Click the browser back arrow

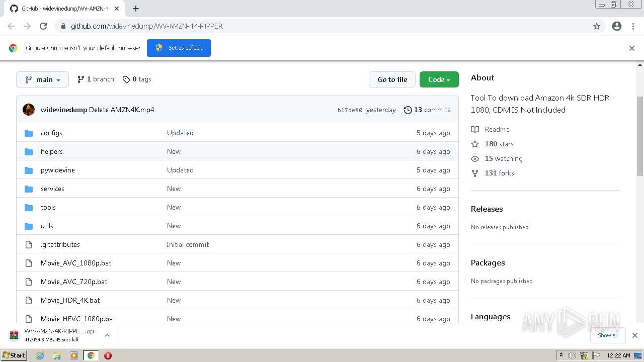[x=11, y=26]
